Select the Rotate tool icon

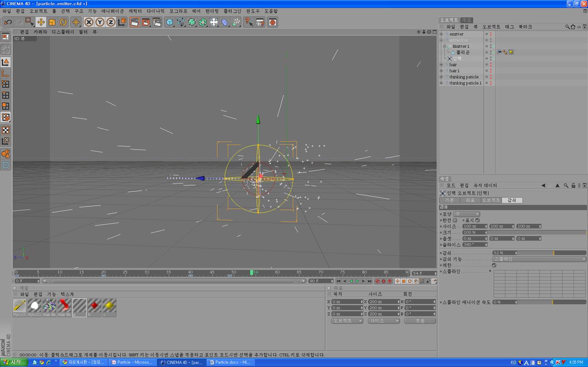(63, 22)
